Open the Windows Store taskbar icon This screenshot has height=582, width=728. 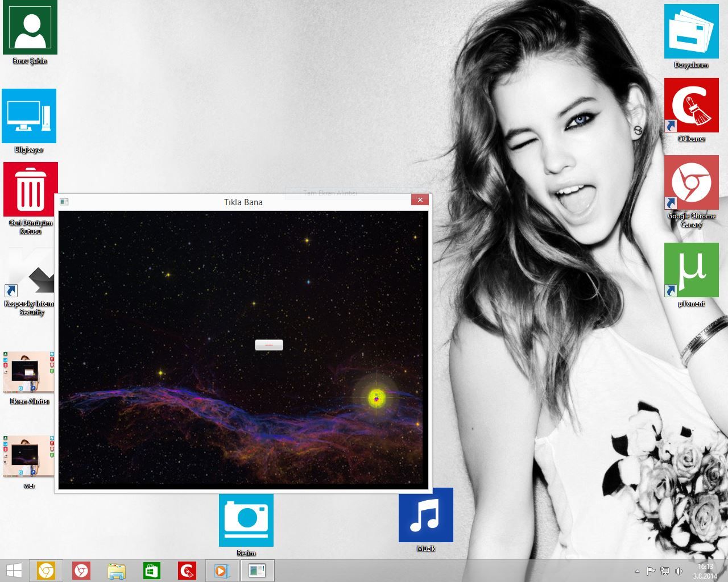[152, 571]
